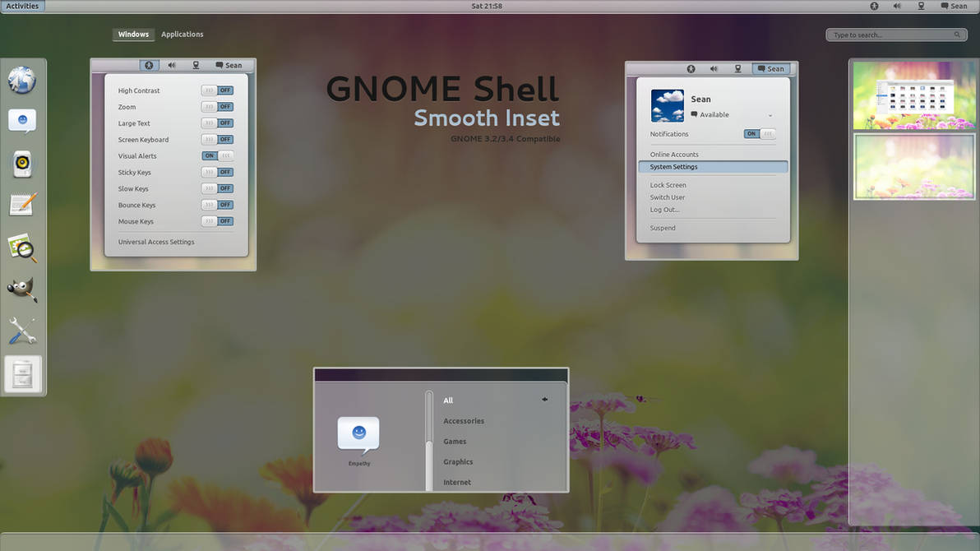Image resolution: width=980 pixels, height=551 pixels.
Task: Click Sean label in left preview panel
Action: (229, 65)
